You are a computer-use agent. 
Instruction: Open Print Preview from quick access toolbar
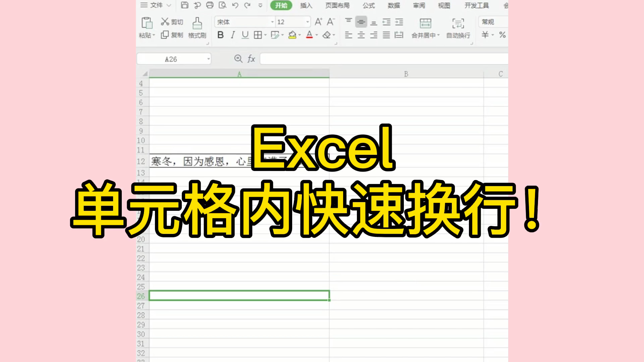[x=222, y=5]
